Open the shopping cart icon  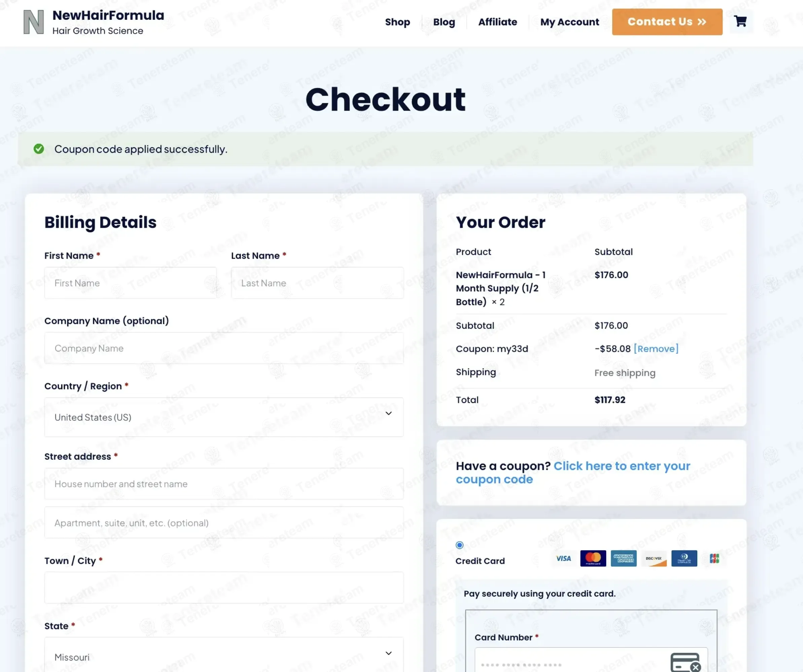[x=741, y=22]
